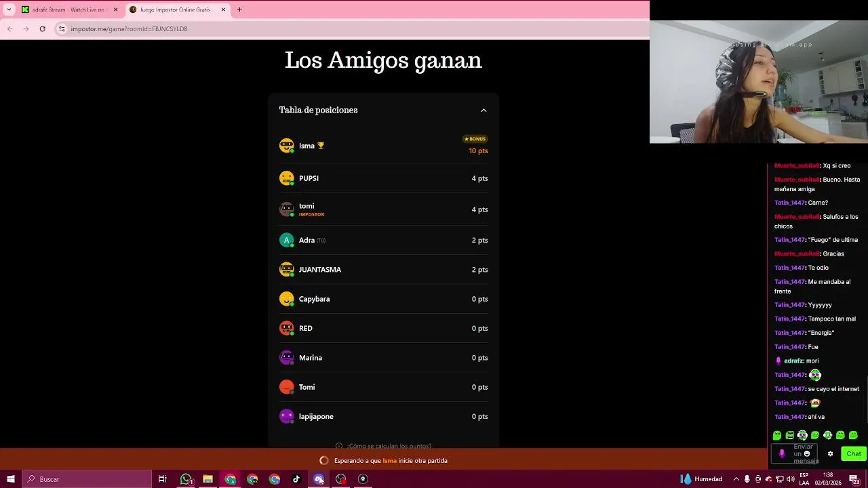Viewport: 868px width, 488px height.
Task: Open Discord from the taskbar
Action: pos(319,479)
